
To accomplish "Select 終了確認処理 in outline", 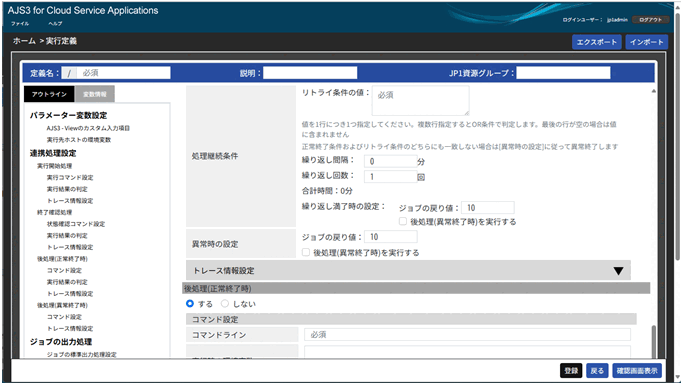I will (x=54, y=212).
